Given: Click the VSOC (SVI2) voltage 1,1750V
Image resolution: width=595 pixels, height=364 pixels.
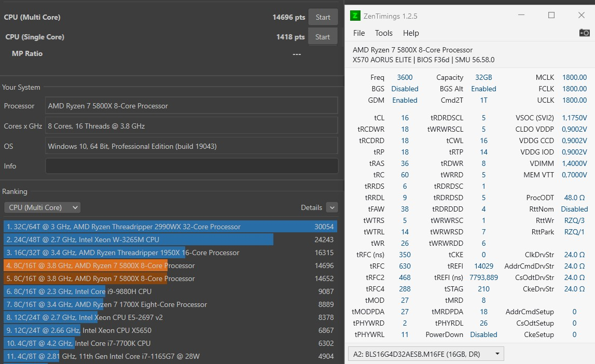Looking at the screenshot, I should coord(574,118).
